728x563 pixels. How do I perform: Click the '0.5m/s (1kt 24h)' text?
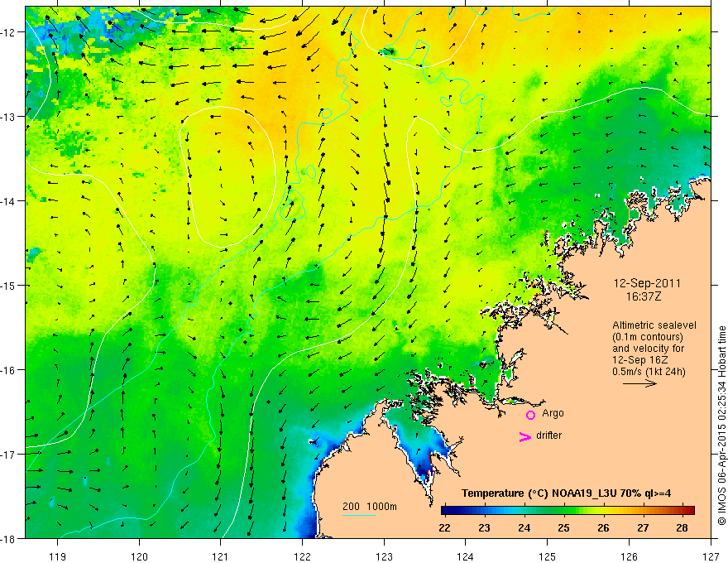pos(649,372)
